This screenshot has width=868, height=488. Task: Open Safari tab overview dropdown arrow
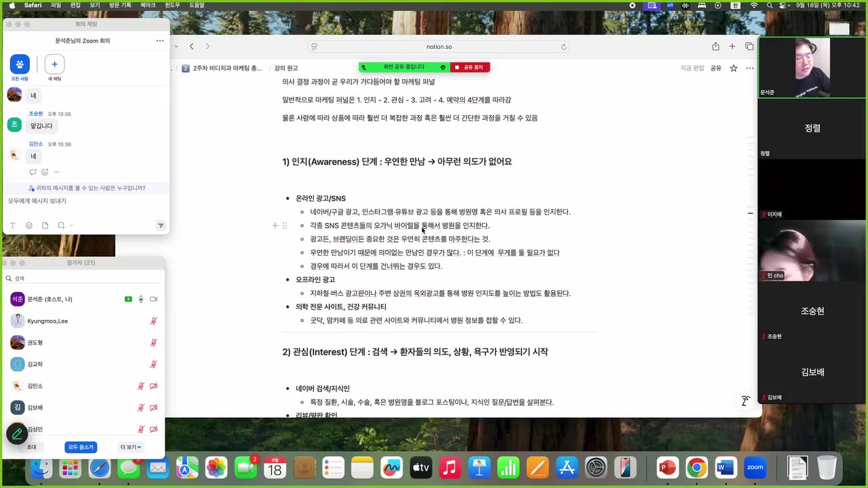176,46
